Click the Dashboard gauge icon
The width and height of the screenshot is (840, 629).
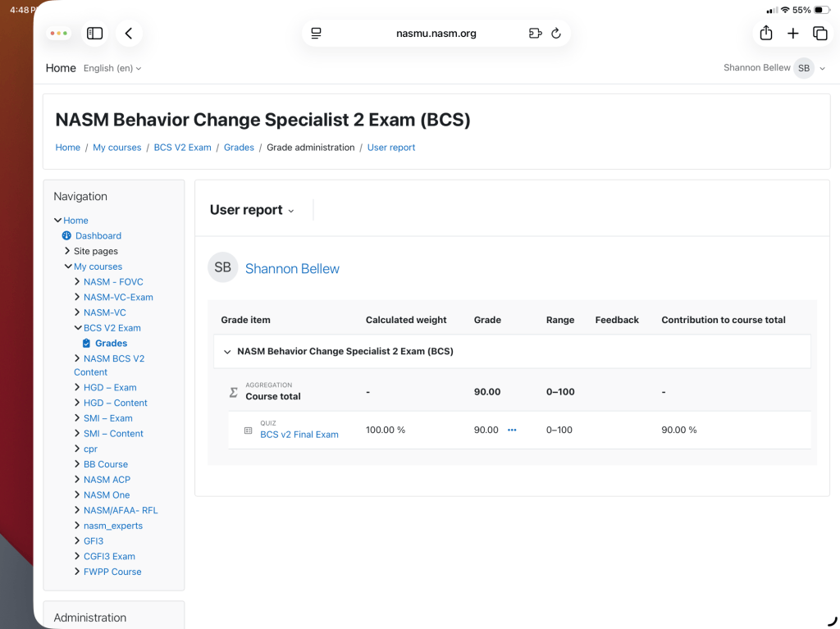[x=66, y=235]
